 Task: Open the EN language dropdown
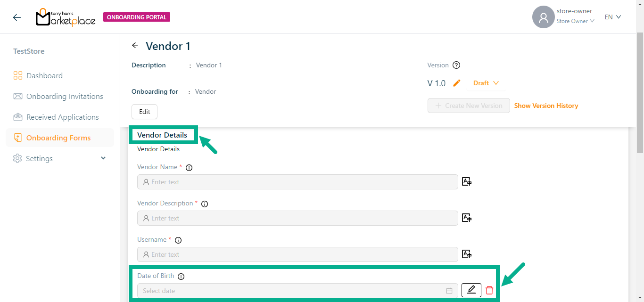click(613, 17)
